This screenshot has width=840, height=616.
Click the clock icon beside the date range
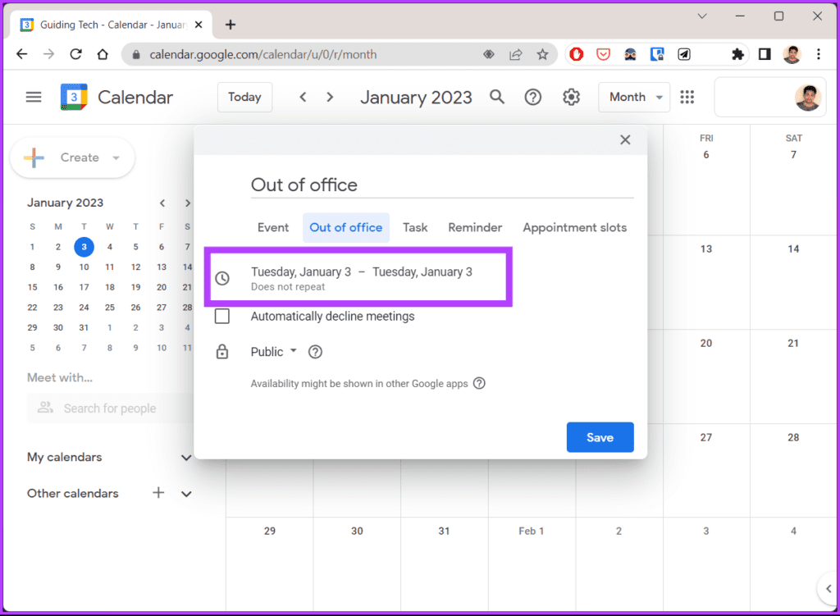coord(222,278)
